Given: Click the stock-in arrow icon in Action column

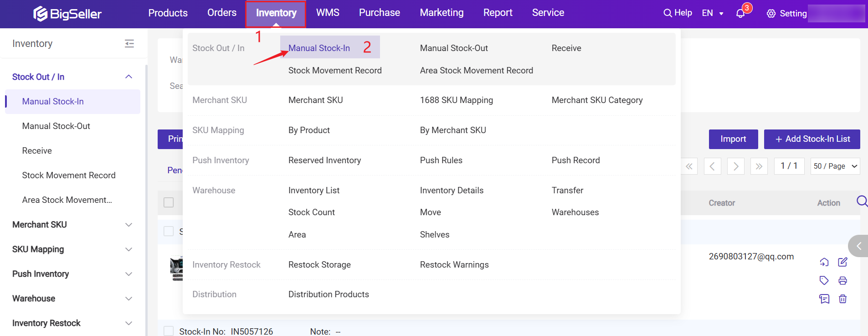Looking at the screenshot, I should pyautogui.click(x=824, y=262).
